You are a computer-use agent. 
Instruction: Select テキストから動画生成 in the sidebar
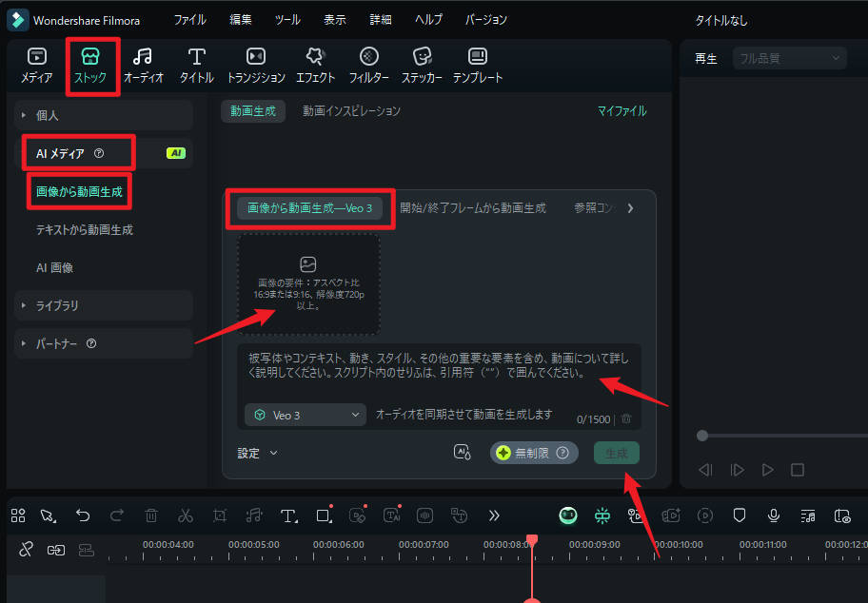click(x=84, y=229)
